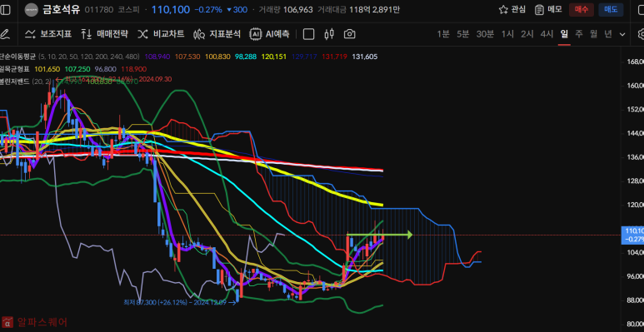This screenshot has height=332, width=644.
Task: Select 30분 timeframe
Action: coord(485,34)
